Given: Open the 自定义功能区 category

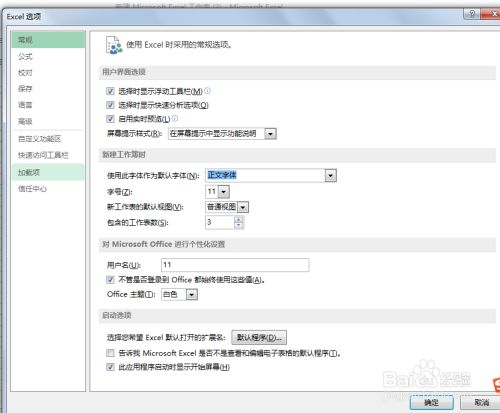Looking at the screenshot, I should point(48,139).
